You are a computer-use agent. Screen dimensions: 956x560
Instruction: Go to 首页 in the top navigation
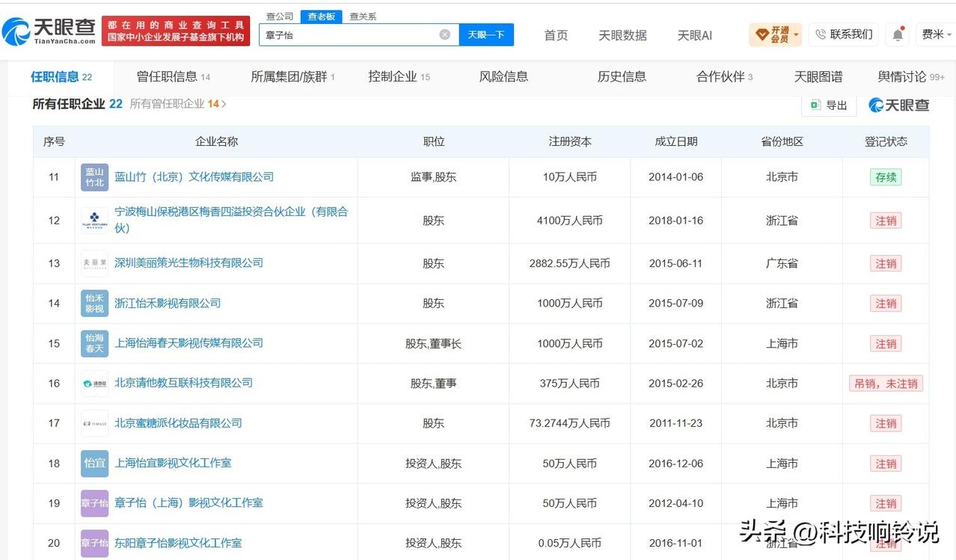556,35
